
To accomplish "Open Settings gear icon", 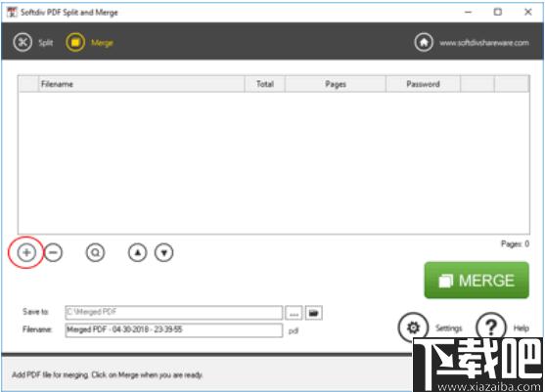I will (x=413, y=327).
